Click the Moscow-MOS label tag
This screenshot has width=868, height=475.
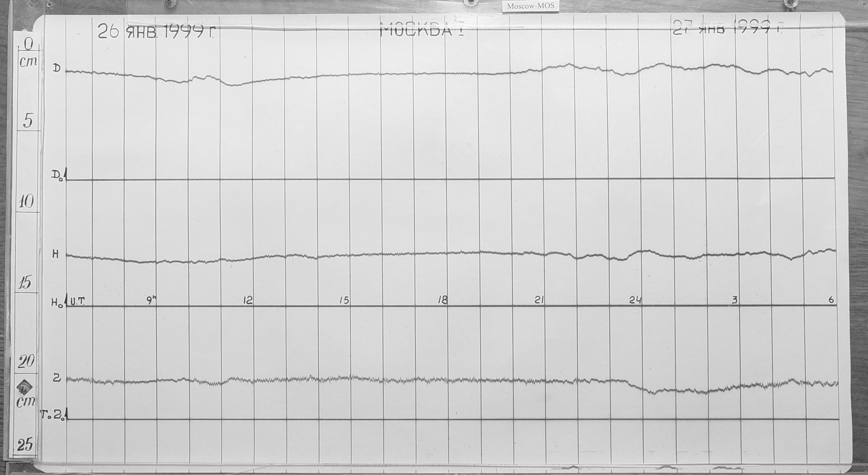click(531, 6)
